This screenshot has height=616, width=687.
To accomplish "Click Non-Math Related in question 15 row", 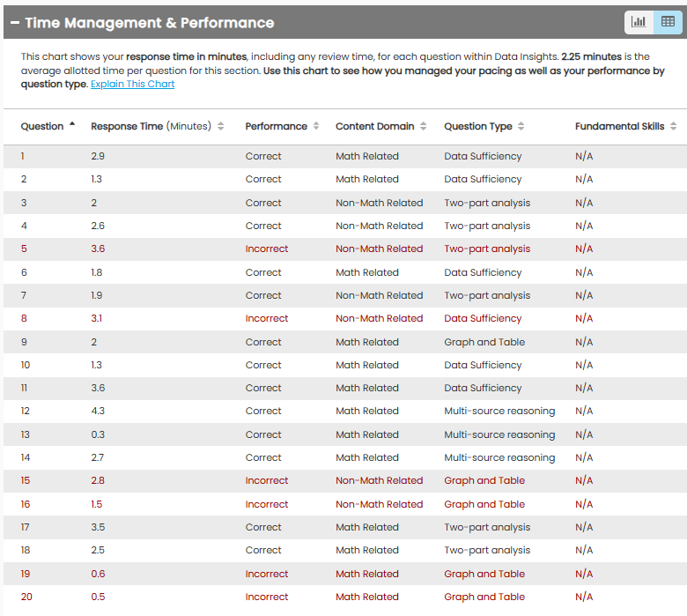I will 379,481.
